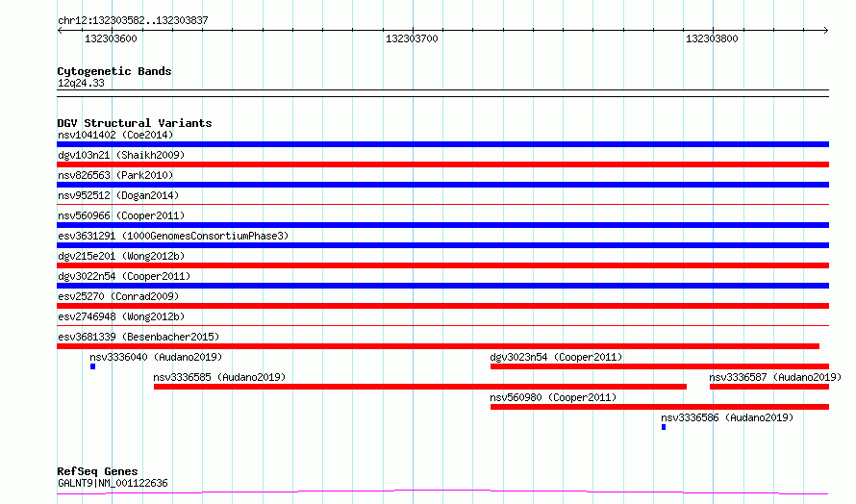Open the dgv3023n54 (Cooper2011) label
This screenshot has height=504, width=856.
point(556,357)
